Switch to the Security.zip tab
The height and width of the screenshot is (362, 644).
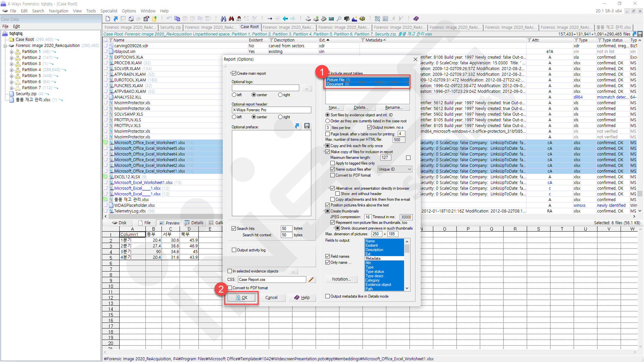[170, 27]
